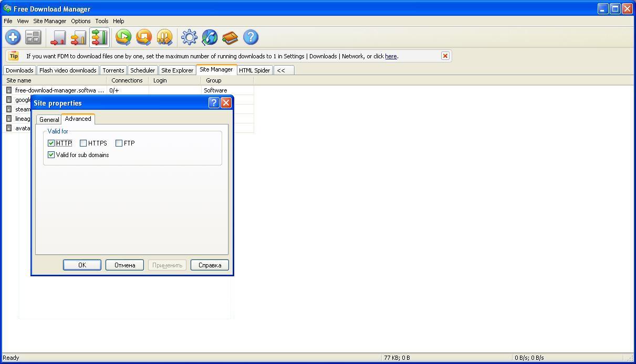Disable Valid for sub domains
The height and width of the screenshot is (364, 636).
pyautogui.click(x=51, y=154)
